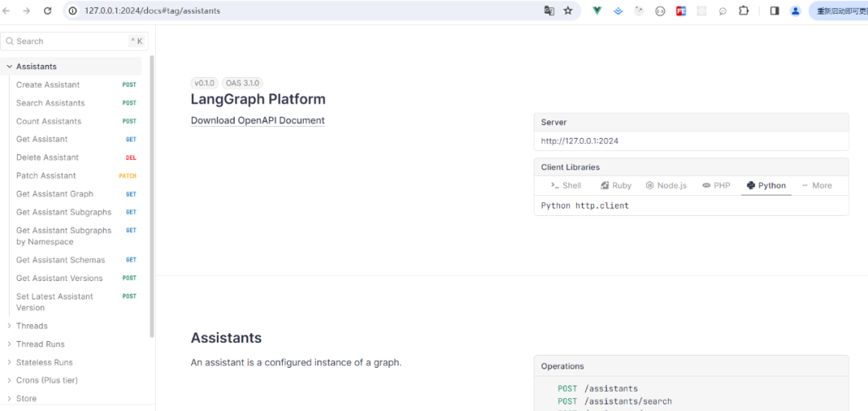This screenshot has width=868, height=411.
Task: Click the server URL http://127.0.0.1:2024
Action: coord(579,140)
